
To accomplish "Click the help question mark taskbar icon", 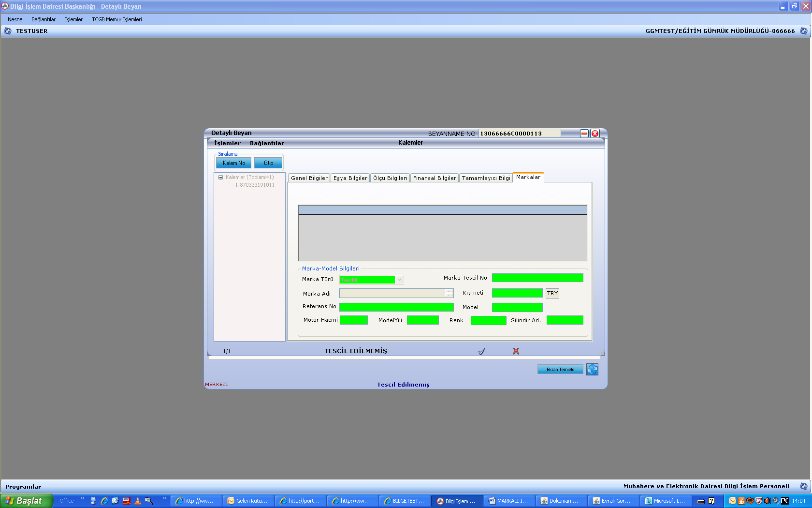I will pos(711,501).
